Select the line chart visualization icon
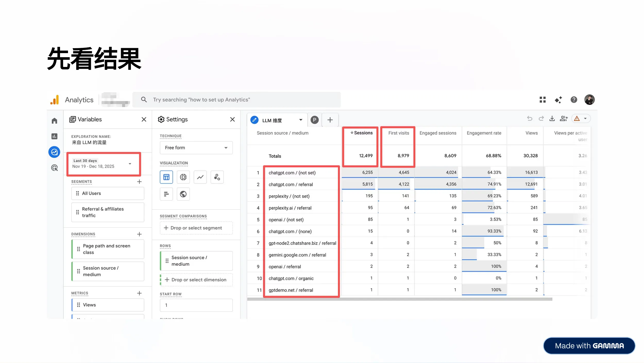The image size is (644, 363). (x=200, y=177)
